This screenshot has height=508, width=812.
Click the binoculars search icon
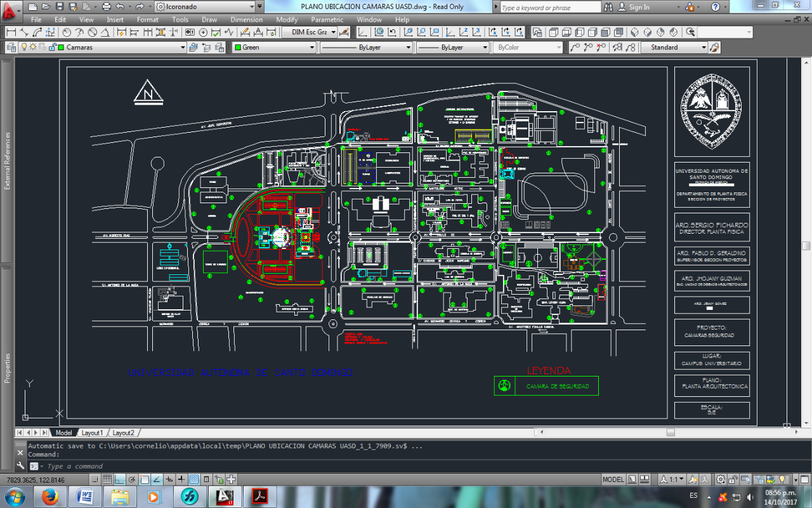click(608, 7)
